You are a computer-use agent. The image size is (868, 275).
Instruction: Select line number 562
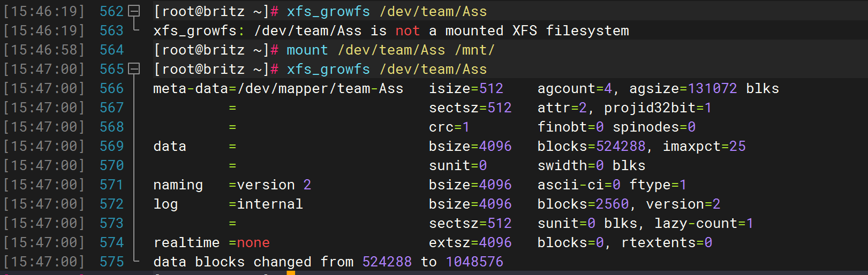click(111, 11)
